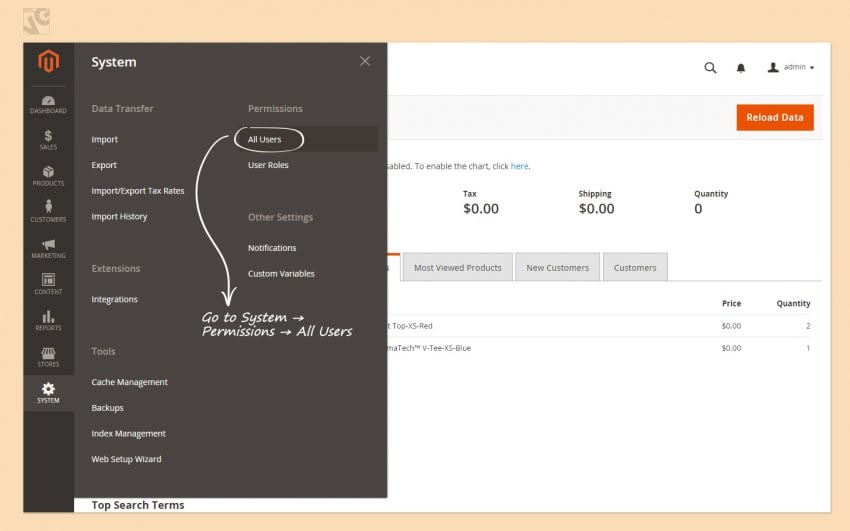The image size is (850, 531).
Task: Open Import History
Action: (x=119, y=216)
